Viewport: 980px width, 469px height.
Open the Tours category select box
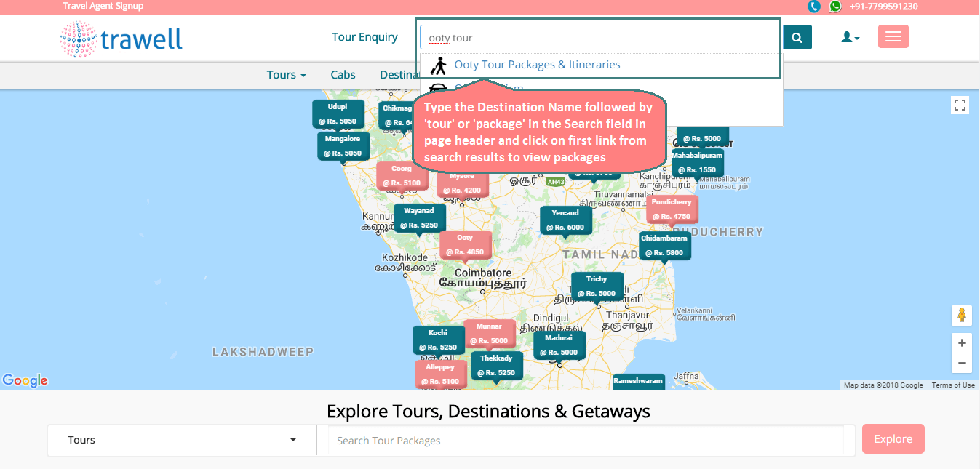182,440
